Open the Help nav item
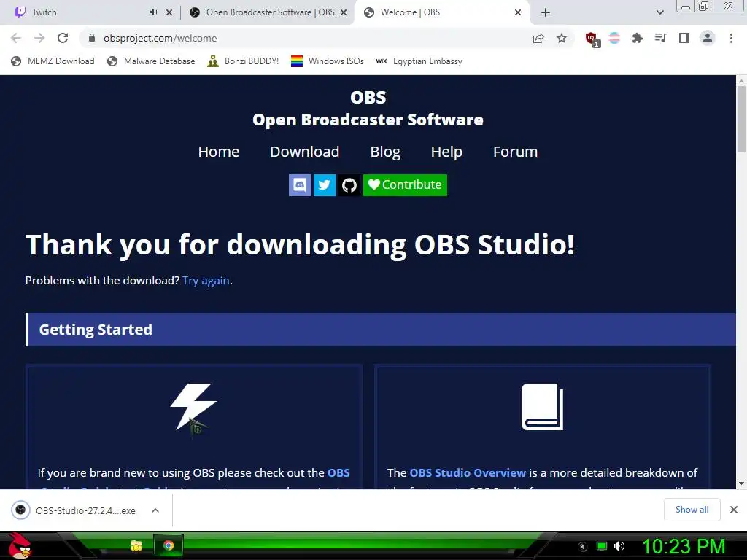This screenshot has width=747, height=560. pos(446,152)
